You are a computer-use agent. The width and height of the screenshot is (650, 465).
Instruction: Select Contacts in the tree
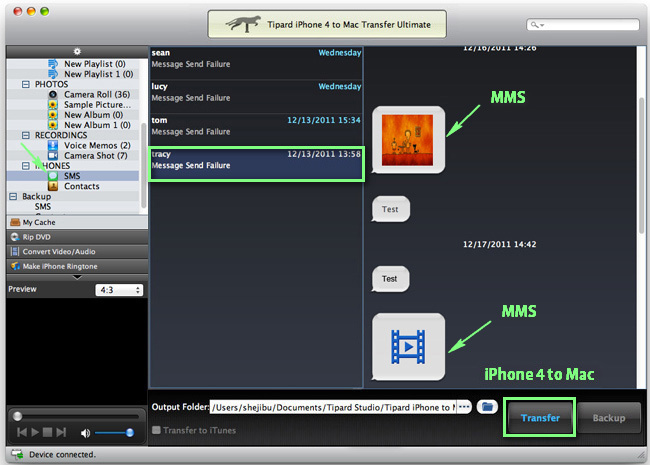(82, 186)
